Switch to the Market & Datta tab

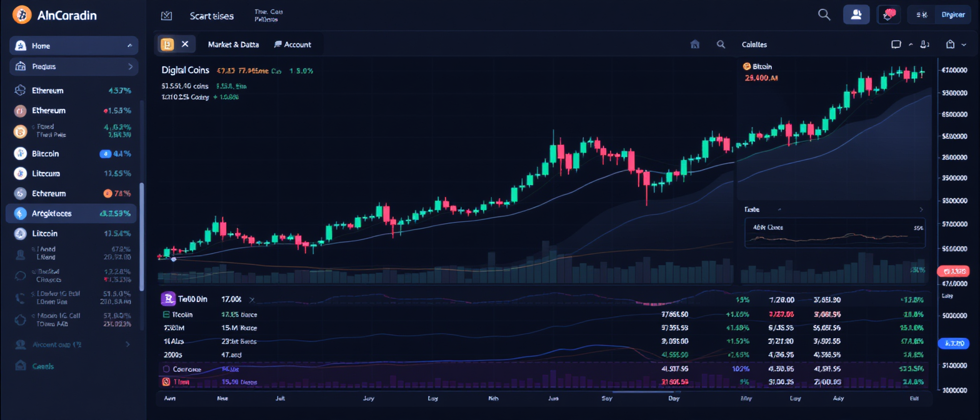coord(232,44)
